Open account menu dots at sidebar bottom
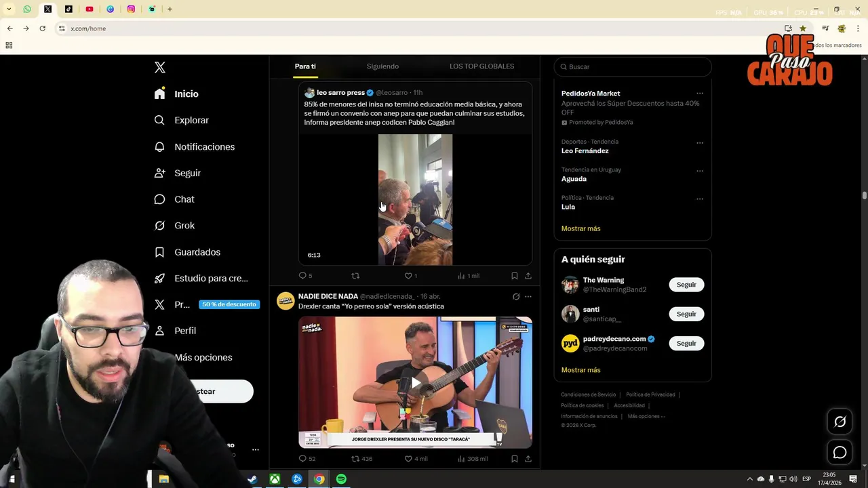Screen dimensions: 868x488 tap(256, 449)
